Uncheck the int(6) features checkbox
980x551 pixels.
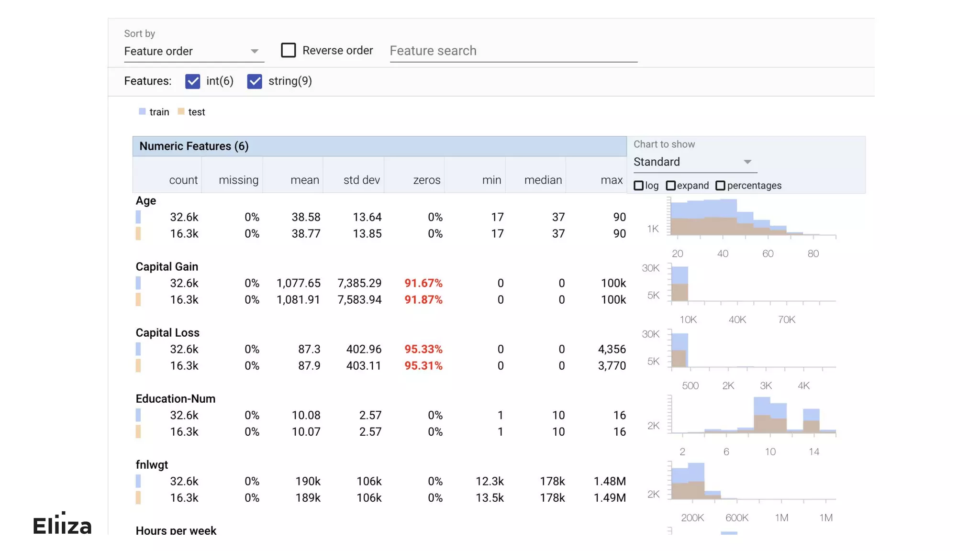point(192,81)
